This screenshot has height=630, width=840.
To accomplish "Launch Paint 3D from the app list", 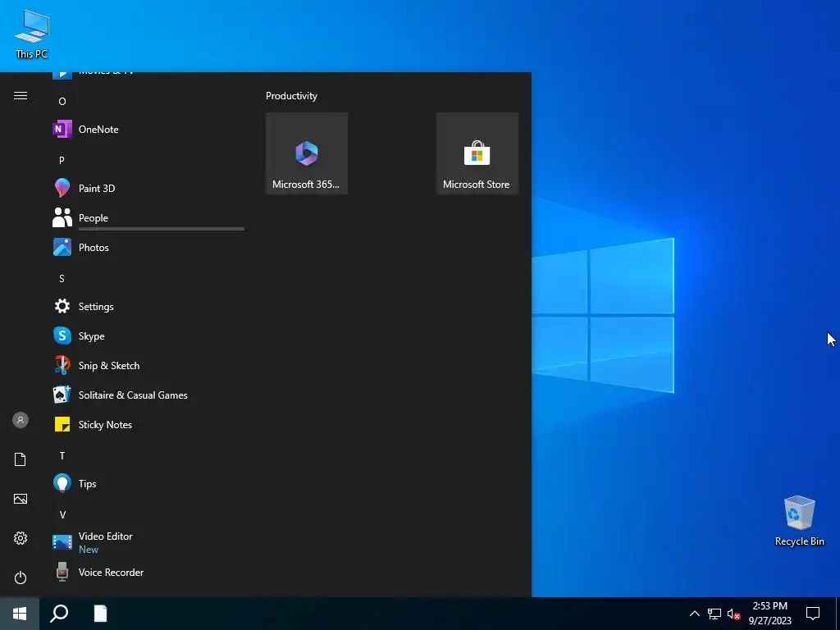I will [x=148, y=188].
